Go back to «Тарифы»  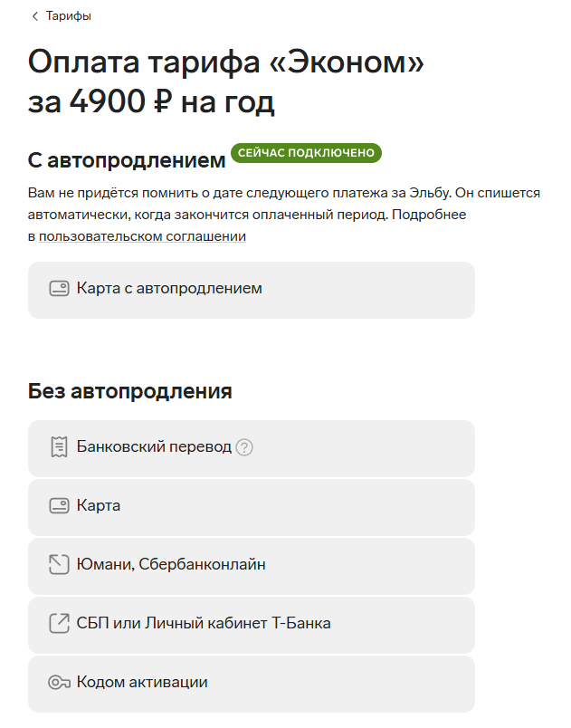coord(66,15)
